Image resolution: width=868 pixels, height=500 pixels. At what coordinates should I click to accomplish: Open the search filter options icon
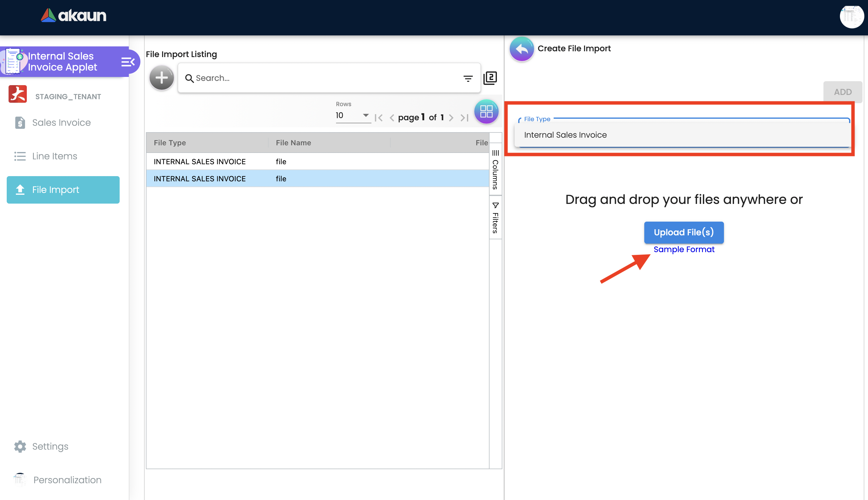(468, 79)
